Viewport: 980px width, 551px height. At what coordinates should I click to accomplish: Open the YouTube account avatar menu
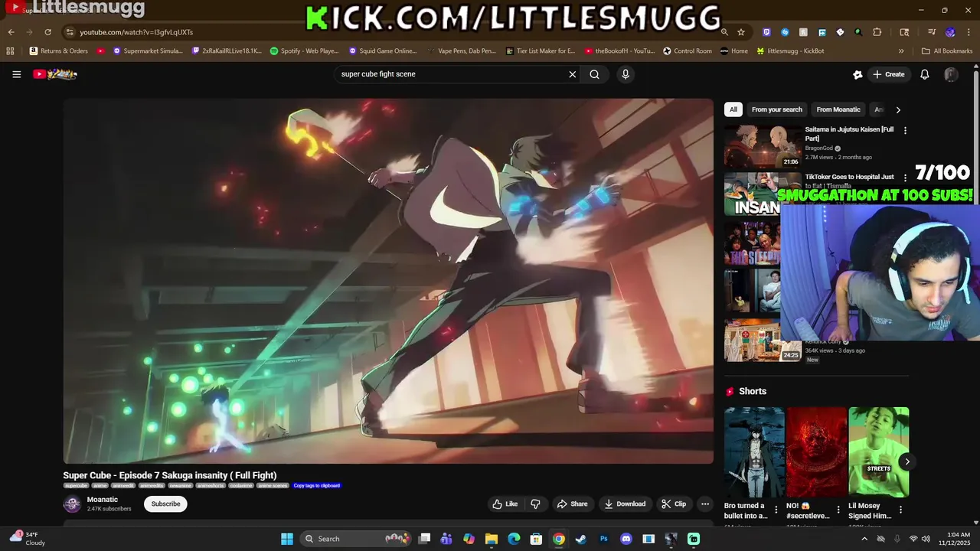(x=951, y=74)
